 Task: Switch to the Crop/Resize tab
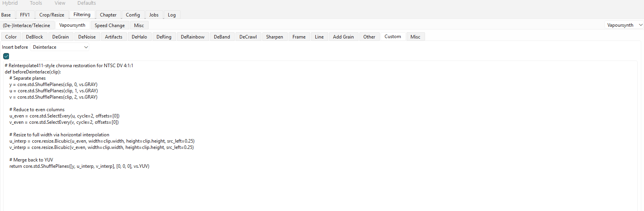(52, 15)
